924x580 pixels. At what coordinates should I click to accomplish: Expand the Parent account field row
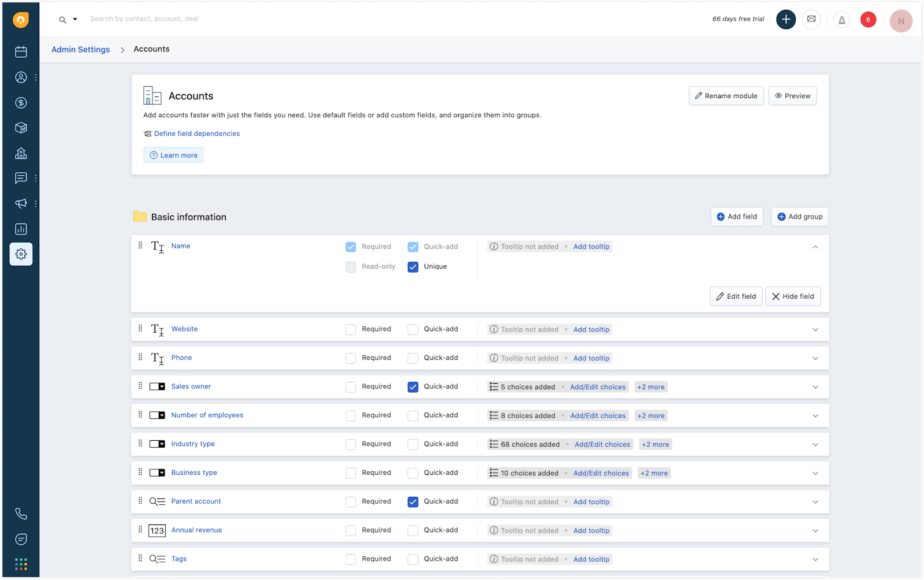point(815,502)
